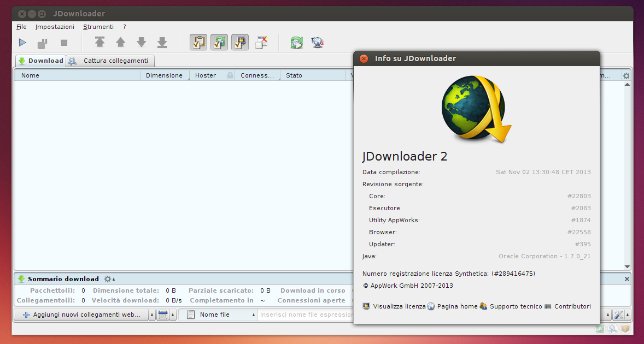
Task: Open the Pagina home link
Action: (457, 306)
